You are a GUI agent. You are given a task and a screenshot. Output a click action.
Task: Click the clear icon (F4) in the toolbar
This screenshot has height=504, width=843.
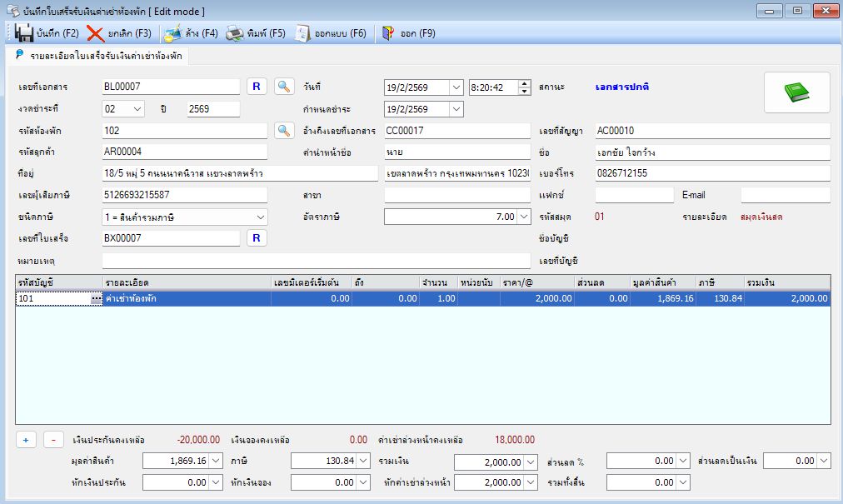coord(172,33)
